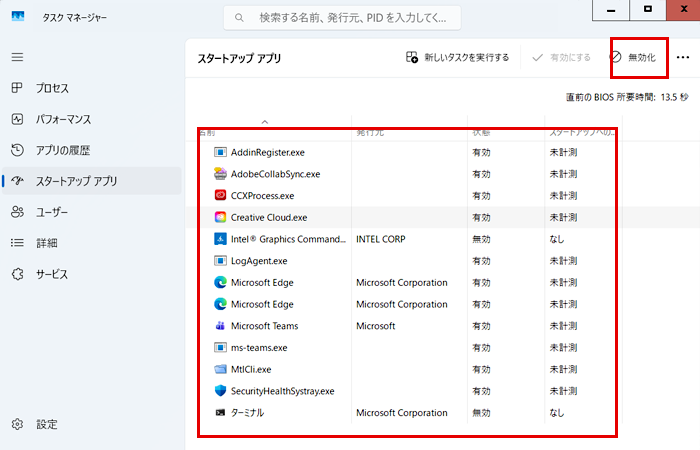
Task: Click the 有効にする button
Action: pyautogui.click(x=561, y=57)
